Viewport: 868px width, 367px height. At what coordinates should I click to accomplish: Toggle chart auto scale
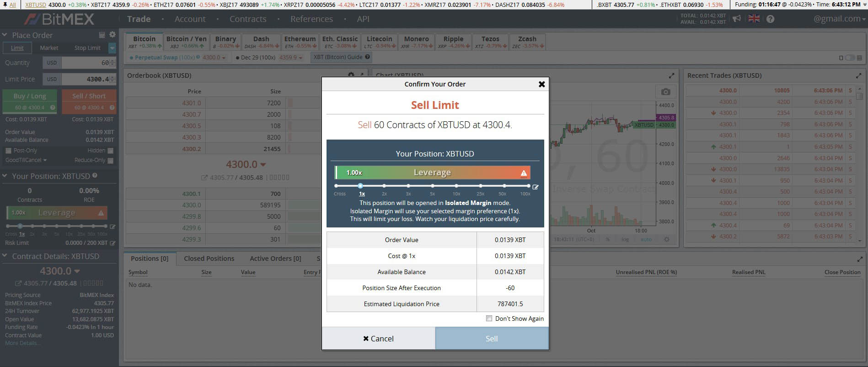(646, 239)
